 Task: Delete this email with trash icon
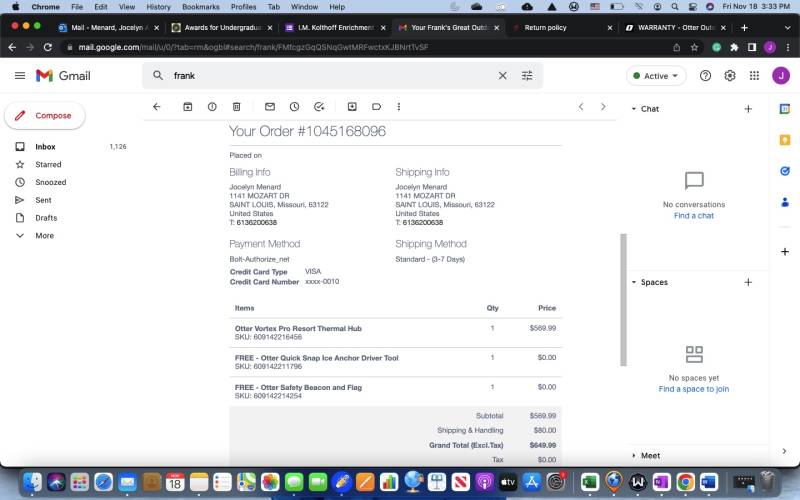tap(236, 107)
